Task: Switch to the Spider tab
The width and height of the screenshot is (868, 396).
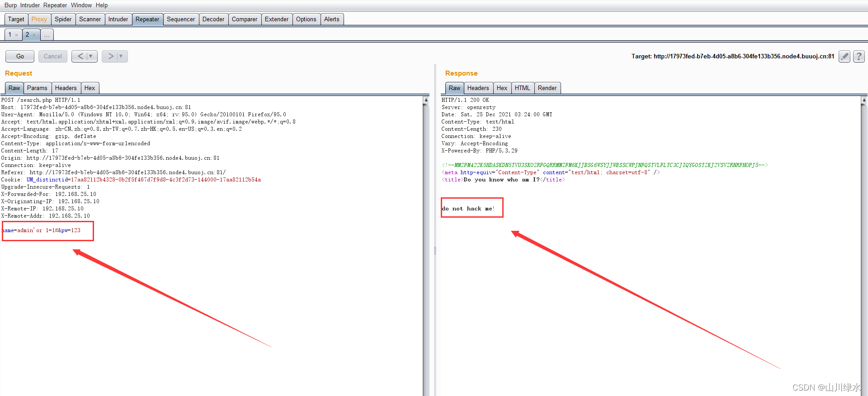Action: point(63,19)
